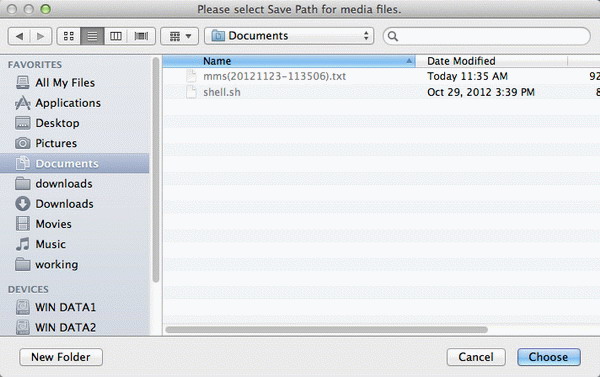The width and height of the screenshot is (600, 377).
Task: Click the WIN DATA1 drive icon
Action: point(23,307)
